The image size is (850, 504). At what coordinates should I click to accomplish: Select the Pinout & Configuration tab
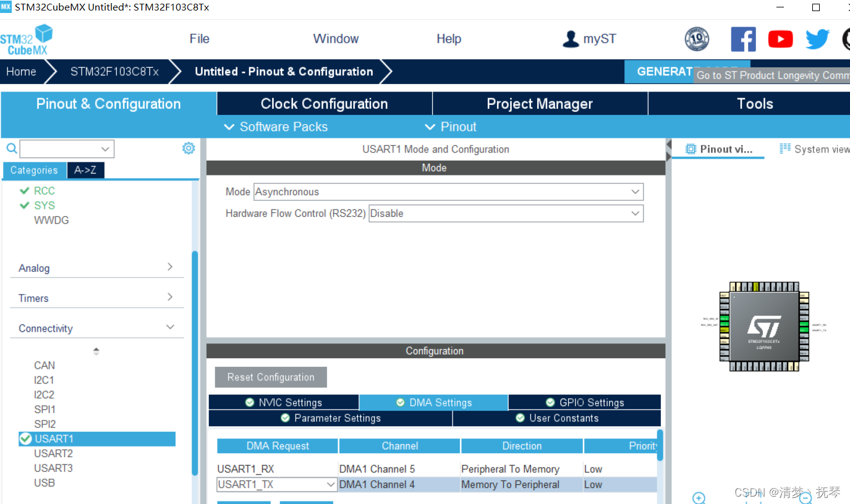pyautogui.click(x=108, y=104)
